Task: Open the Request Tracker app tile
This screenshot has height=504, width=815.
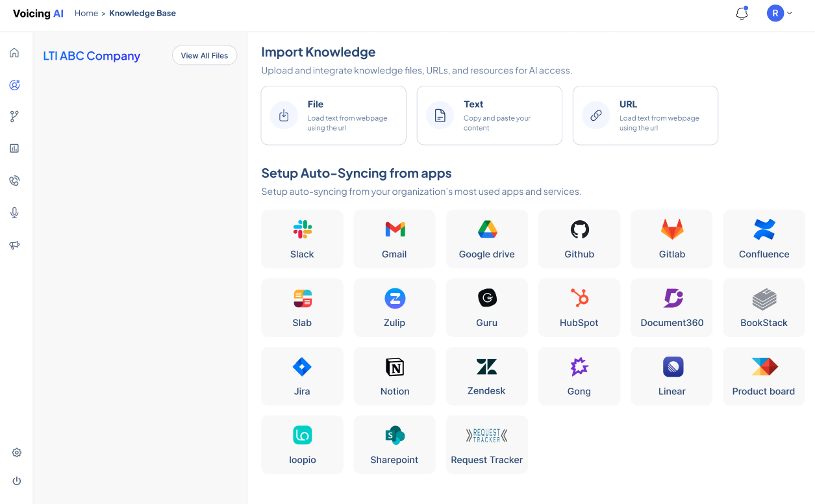Action: 487,445
